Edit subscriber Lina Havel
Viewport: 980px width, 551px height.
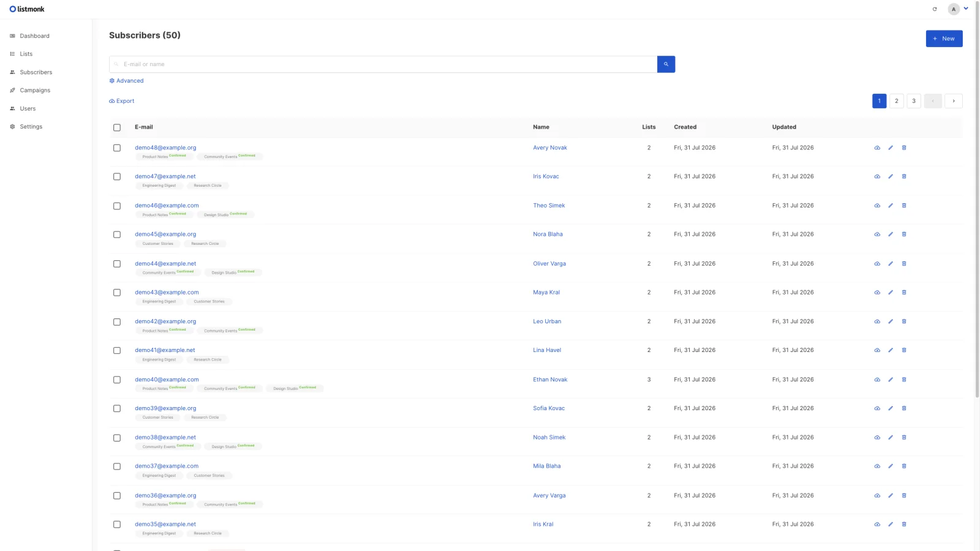(x=891, y=350)
